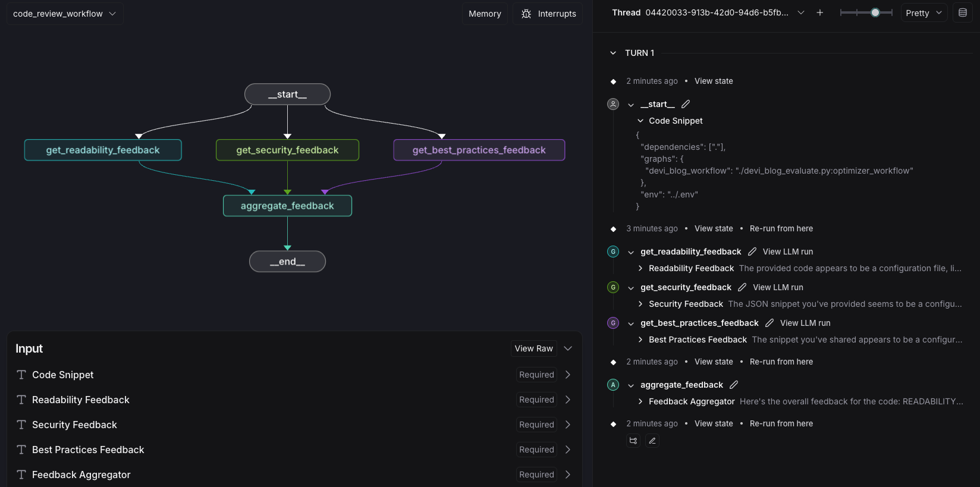Collapse the Code Snippet JSON block
The height and width of the screenshot is (487, 980).
(x=640, y=121)
